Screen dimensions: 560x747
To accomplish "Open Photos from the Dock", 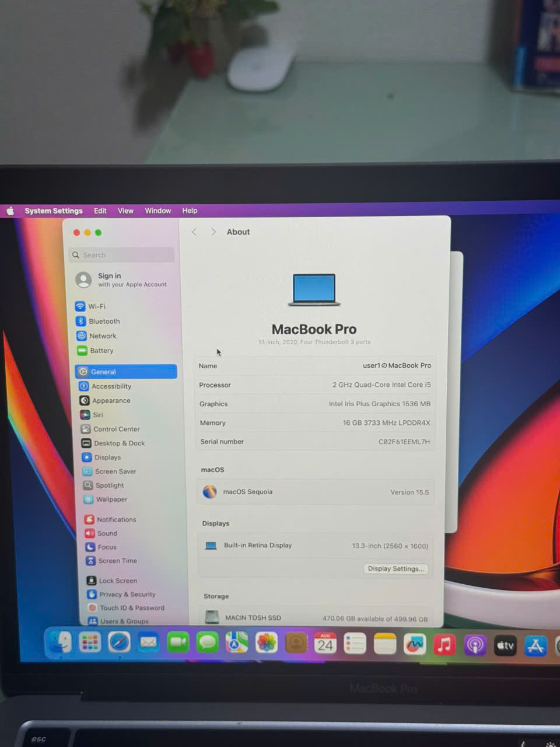I will point(266,644).
